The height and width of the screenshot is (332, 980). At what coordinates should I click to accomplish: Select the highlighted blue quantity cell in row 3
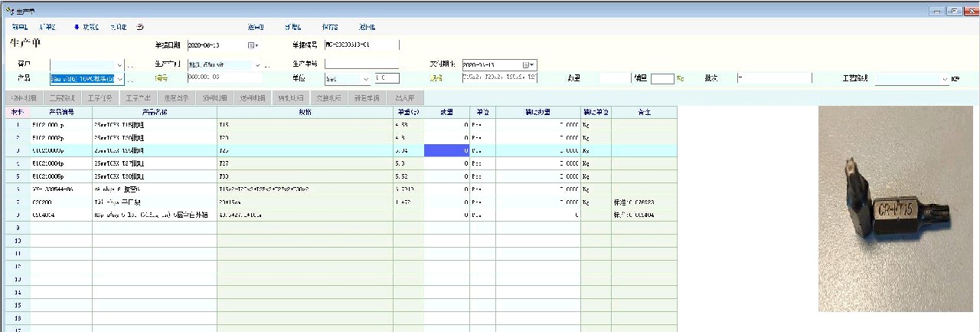click(446, 150)
